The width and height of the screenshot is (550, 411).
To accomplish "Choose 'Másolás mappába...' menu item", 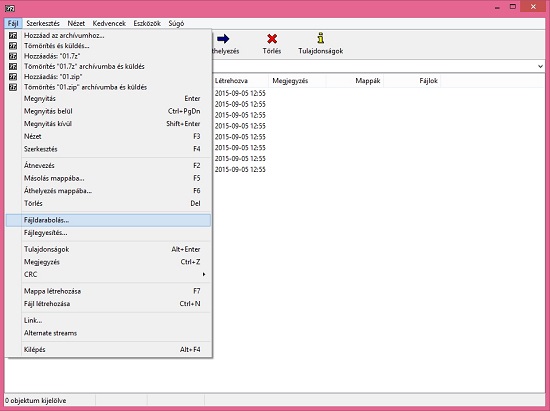I will pyautogui.click(x=108, y=178).
